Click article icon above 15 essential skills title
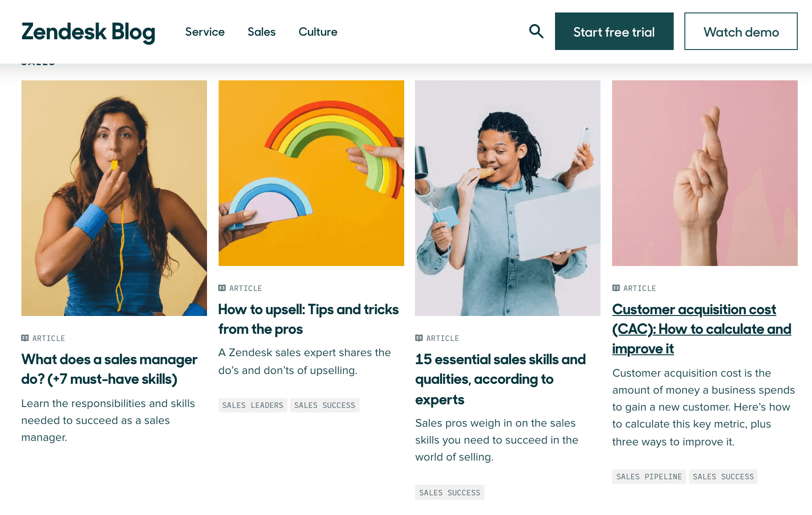Image resolution: width=812 pixels, height=515 pixels. tap(419, 338)
